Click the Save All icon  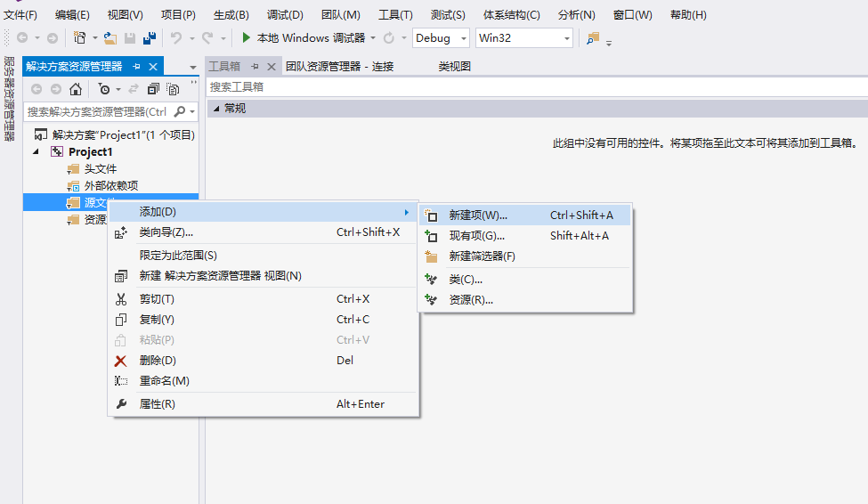[150, 37]
